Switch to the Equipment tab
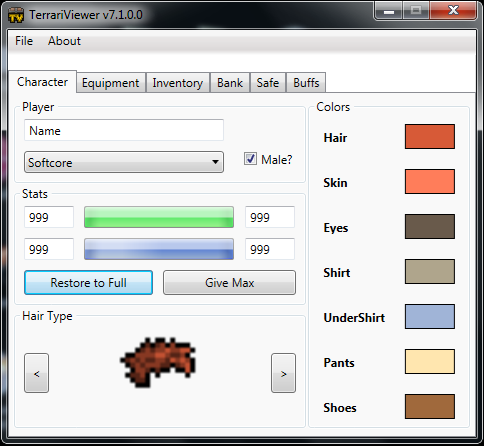The width and height of the screenshot is (484, 446). (x=111, y=83)
